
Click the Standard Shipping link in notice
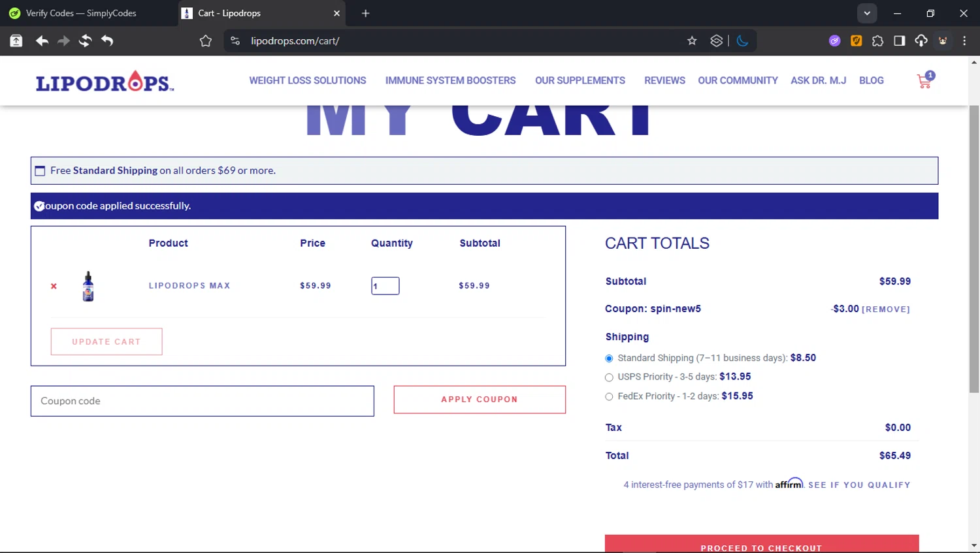pyautogui.click(x=115, y=170)
